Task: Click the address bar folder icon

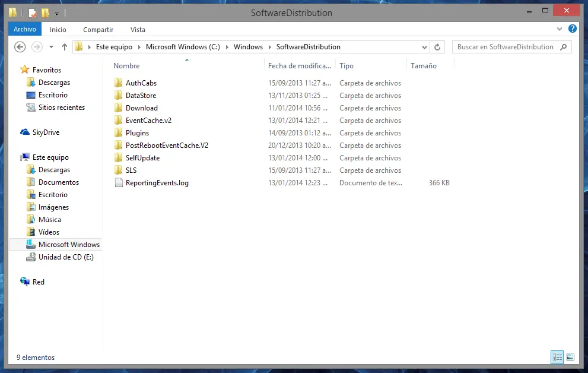Action: 78,47
